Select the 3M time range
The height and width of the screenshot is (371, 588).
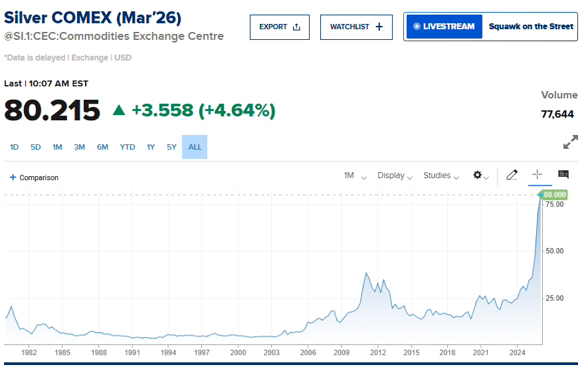pyautogui.click(x=79, y=147)
